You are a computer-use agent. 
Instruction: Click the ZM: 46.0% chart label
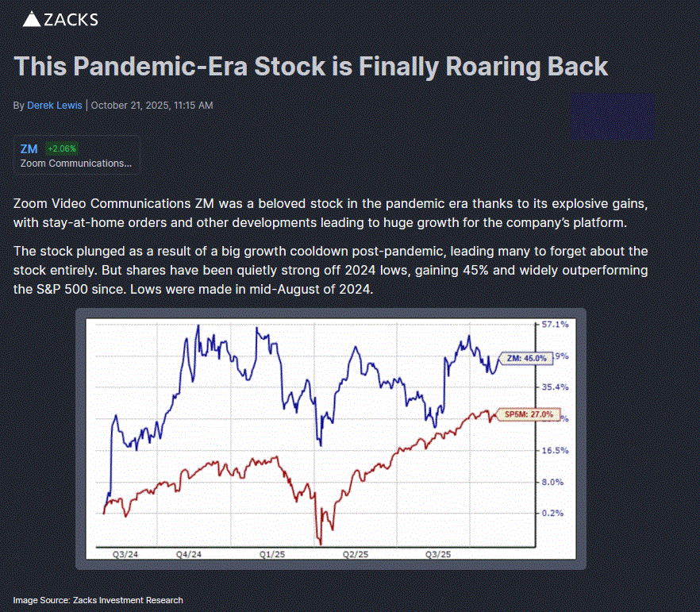pos(526,358)
